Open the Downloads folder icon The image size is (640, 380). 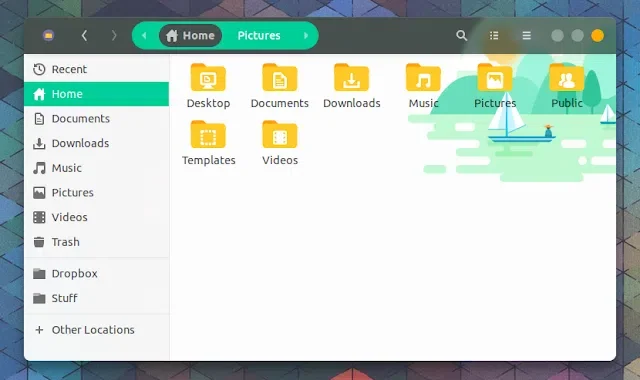point(351,78)
